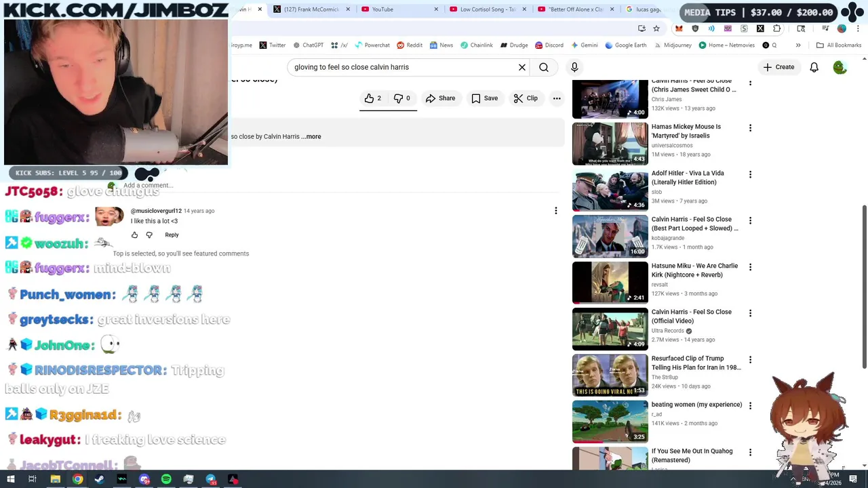Open the browser extensions puzzle menu
The image size is (868, 488).
point(777,28)
